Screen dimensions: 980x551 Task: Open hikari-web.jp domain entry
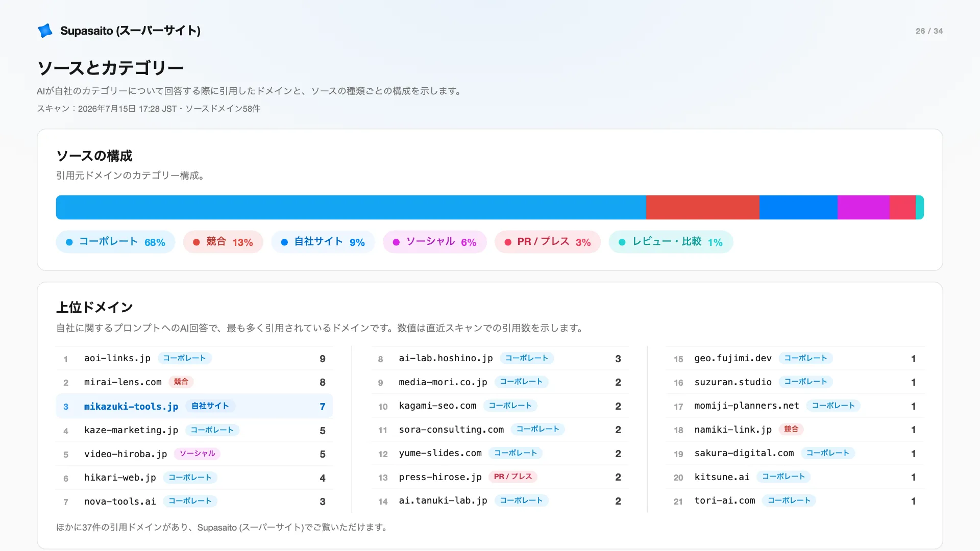194,478
